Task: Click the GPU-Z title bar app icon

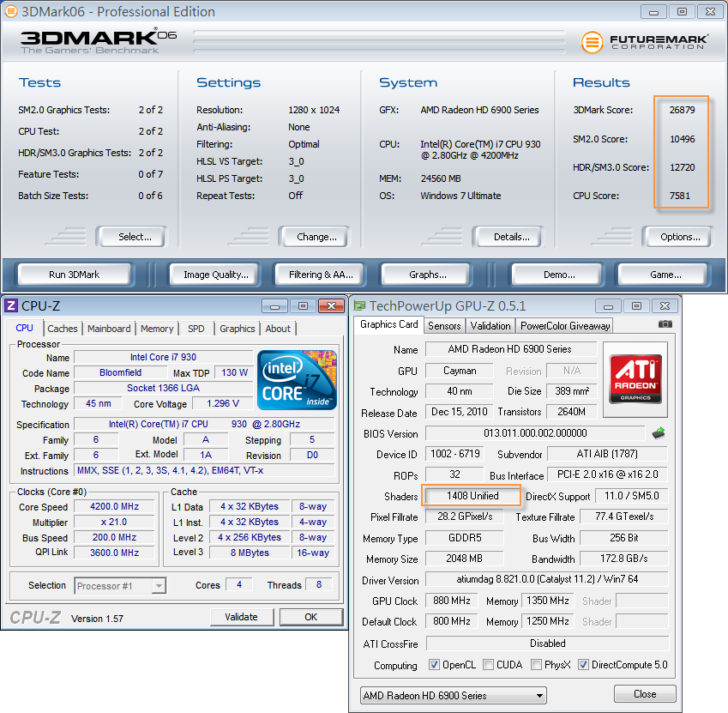Action: tap(359, 305)
